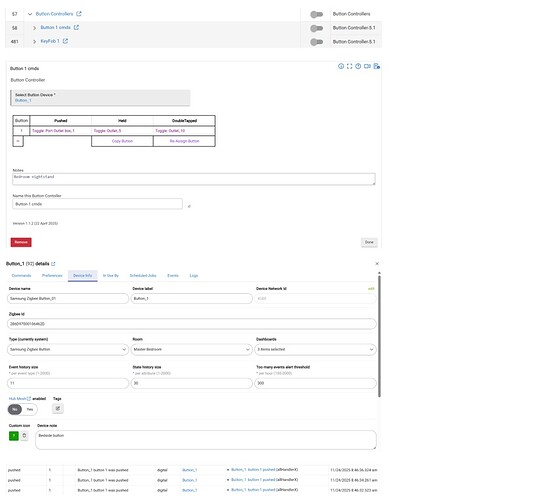Delete custom icon with trash button
This screenshot has width=544, height=500.
coord(24,436)
